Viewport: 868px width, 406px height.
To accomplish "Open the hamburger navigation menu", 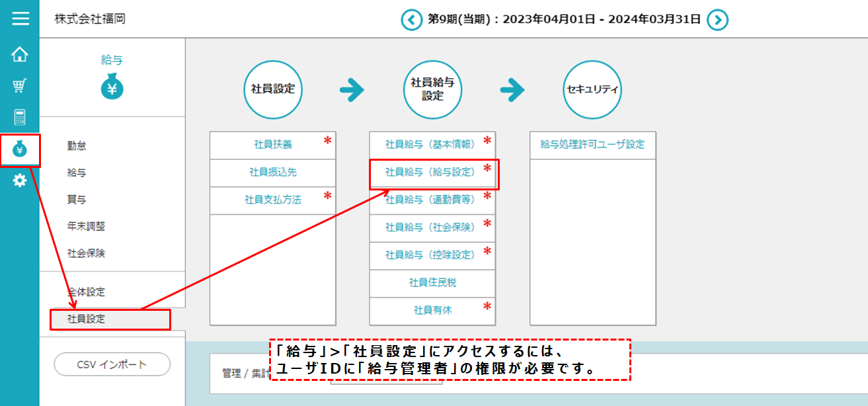I will tap(20, 19).
